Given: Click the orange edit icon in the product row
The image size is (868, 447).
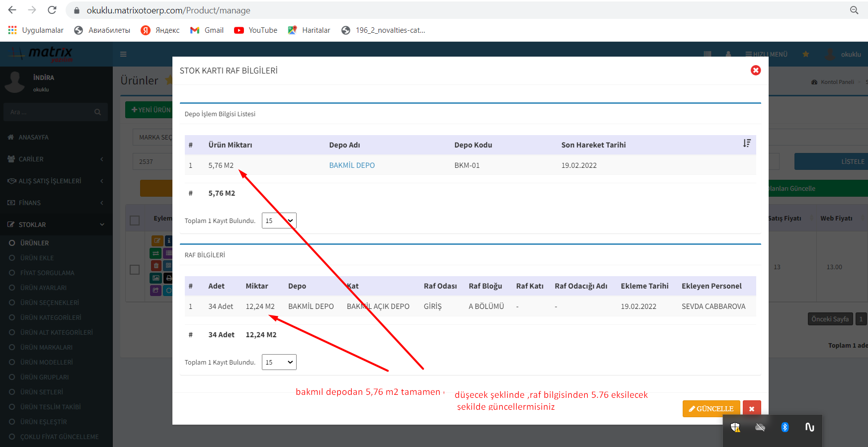Looking at the screenshot, I should [x=157, y=241].
